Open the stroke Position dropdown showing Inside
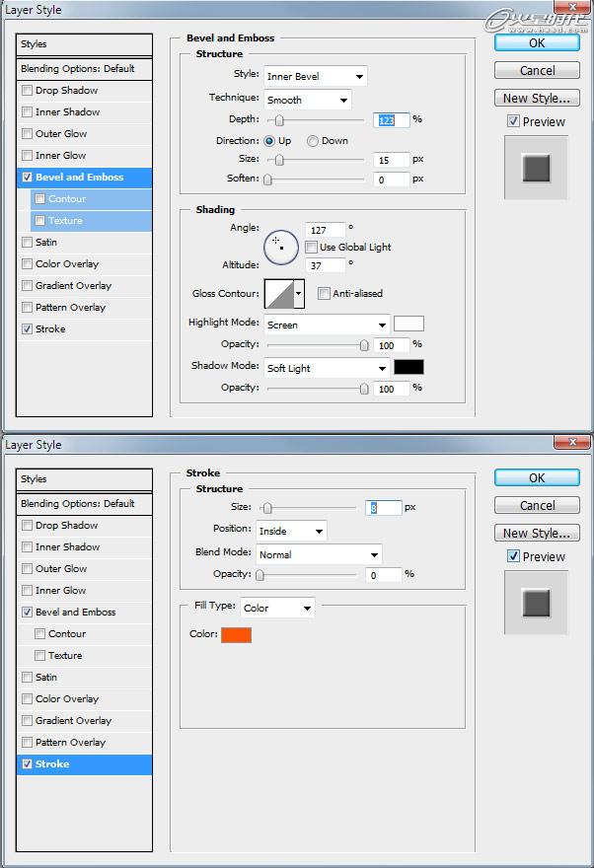This screenshot has height=868, width=594. click(x=291, y=531)
